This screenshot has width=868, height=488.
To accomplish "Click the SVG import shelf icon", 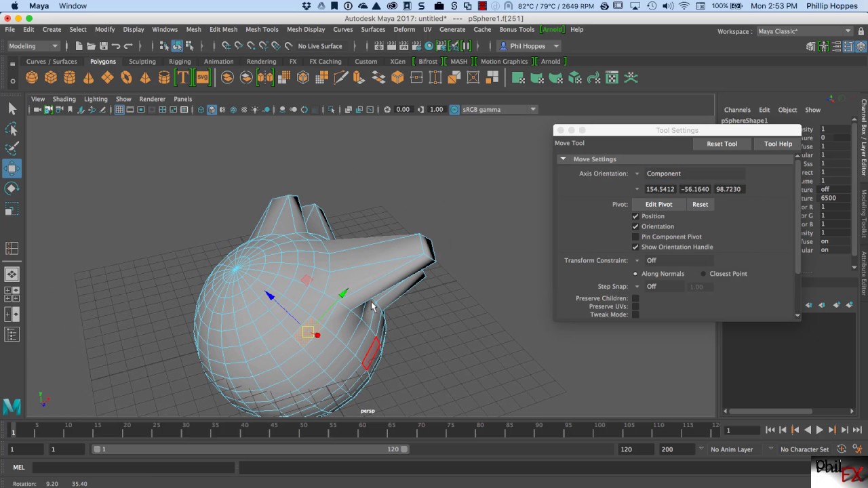I will point(202,78).
